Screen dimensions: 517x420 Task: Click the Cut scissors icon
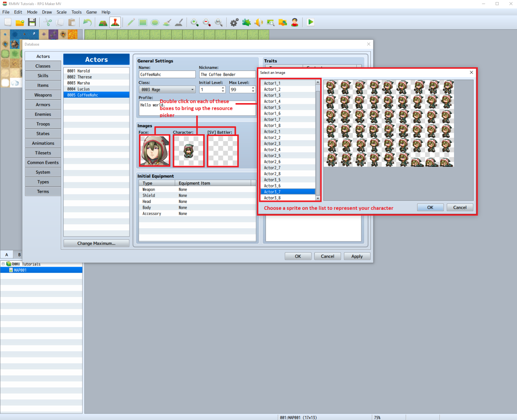click(x=47, y=22)
